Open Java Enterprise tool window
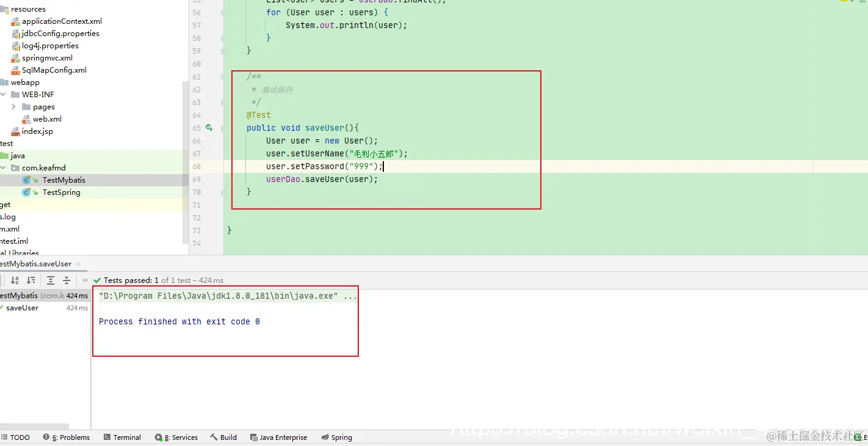Image resolution: width=868 pixels, height=446 pixels. pyautogui.click(x=278, y=437)
